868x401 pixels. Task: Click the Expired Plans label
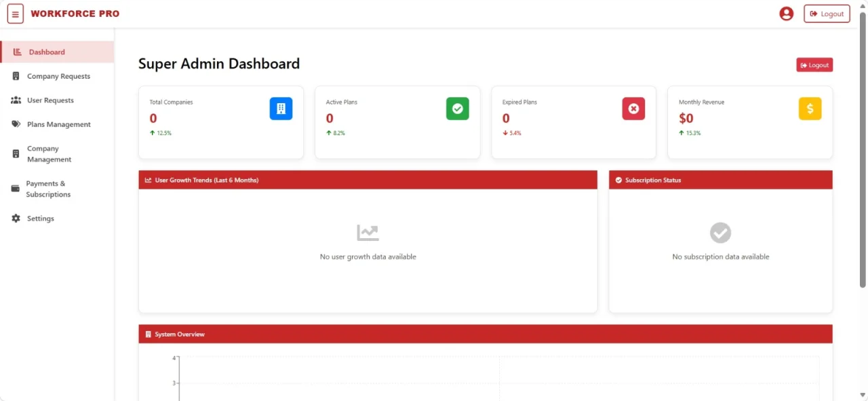(519, 102)
